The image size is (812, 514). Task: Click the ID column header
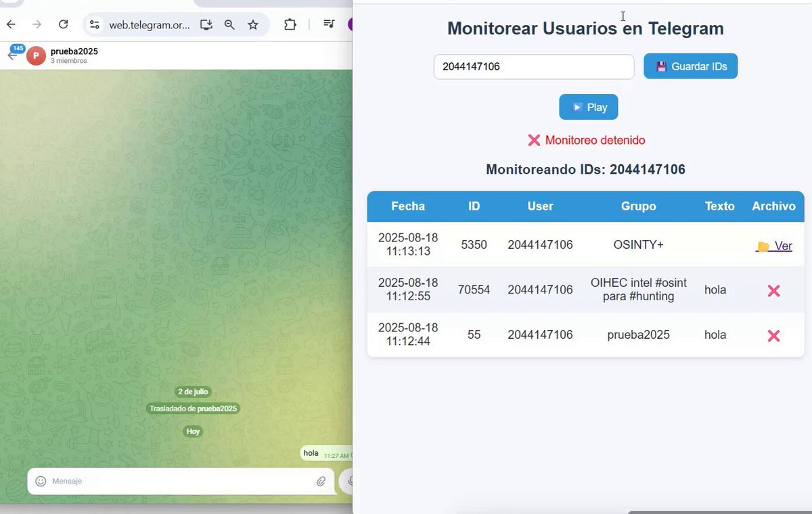474,206
